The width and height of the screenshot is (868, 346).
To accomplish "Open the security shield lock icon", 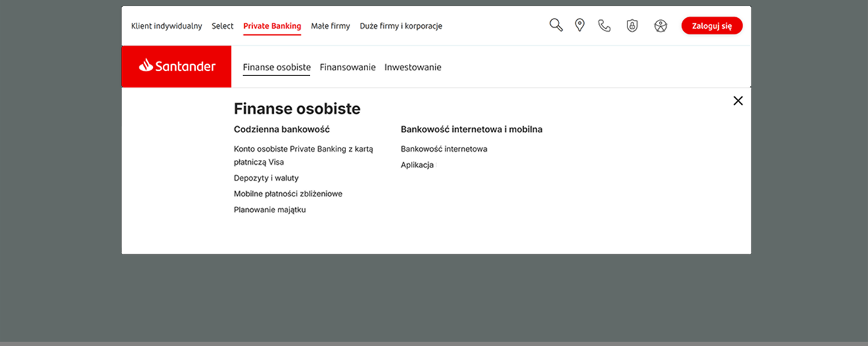I will 632,26.
